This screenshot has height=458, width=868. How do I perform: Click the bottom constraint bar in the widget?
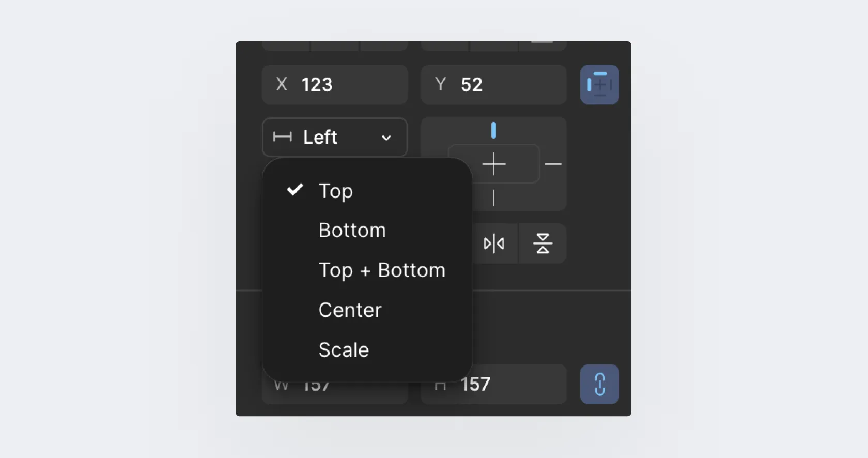pos(493,198)
